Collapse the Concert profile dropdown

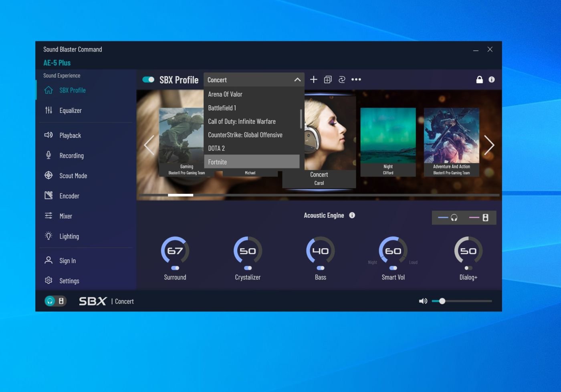297,80
